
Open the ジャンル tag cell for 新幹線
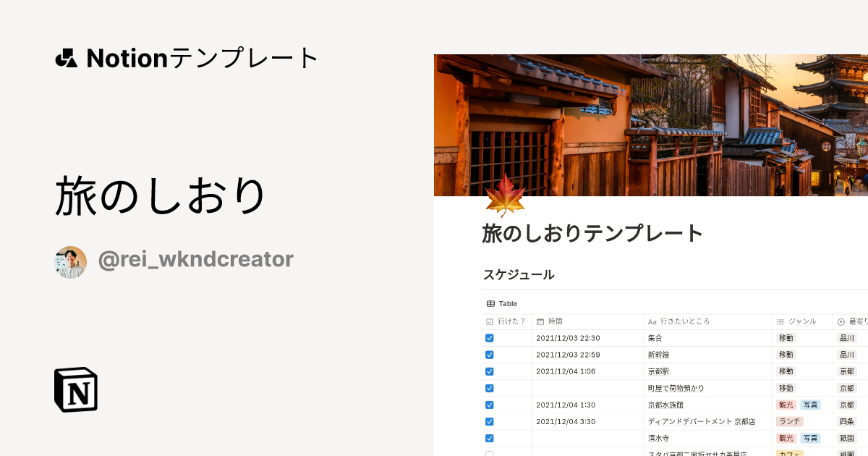point(786,355)
